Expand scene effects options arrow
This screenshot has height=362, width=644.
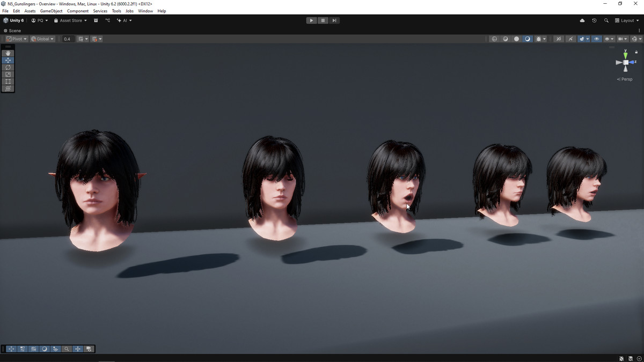tap(588, 39)
